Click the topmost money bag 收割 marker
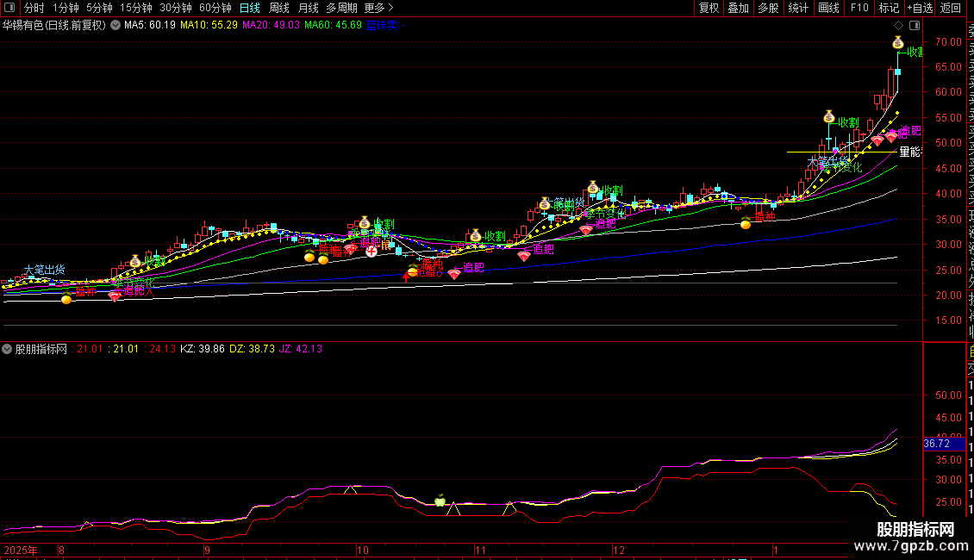 coord(897,43)
